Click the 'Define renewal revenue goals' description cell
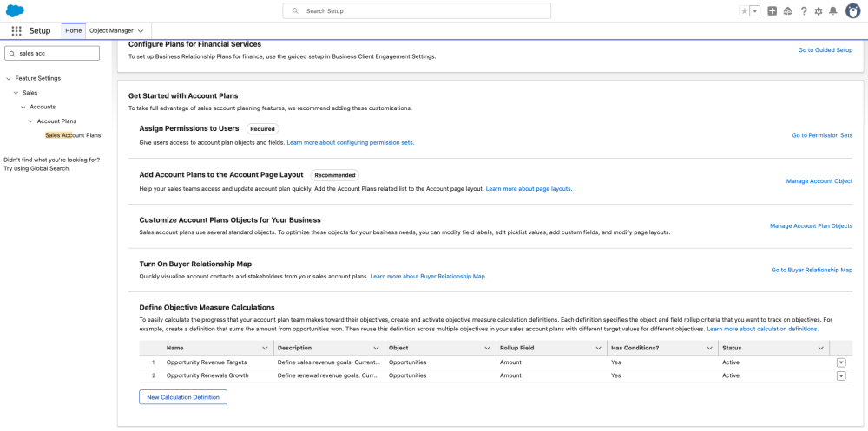This screenshot has height=431, width=868. point(329,375)
